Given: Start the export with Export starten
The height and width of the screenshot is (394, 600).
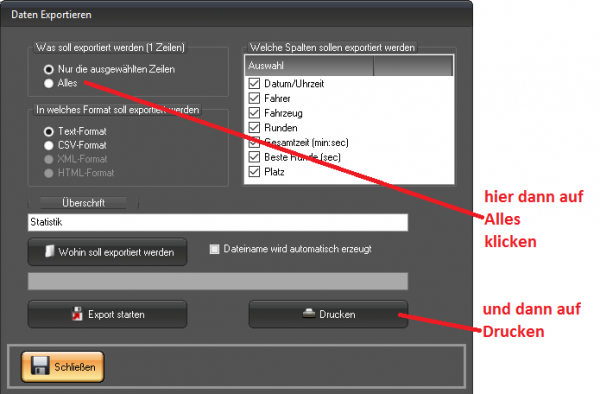Looking at the screenshot, I should point(108,314).
